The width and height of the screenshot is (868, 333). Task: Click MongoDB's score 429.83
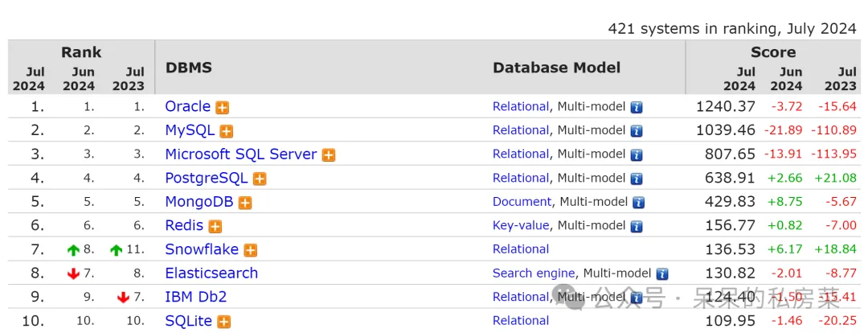click(x=730, y=202)
